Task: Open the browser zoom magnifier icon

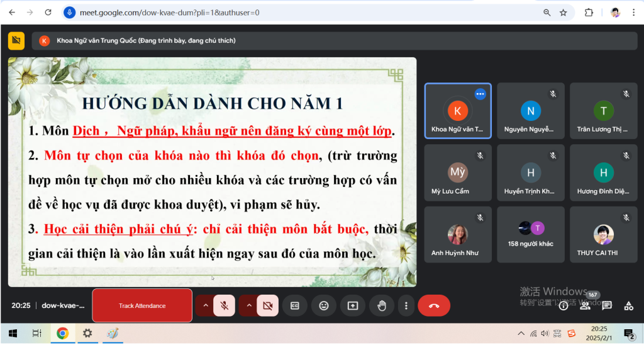Action: coord(547,13)
